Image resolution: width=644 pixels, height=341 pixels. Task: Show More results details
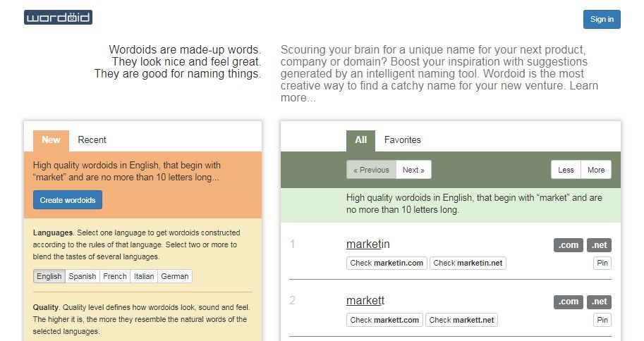click(x=596, y=170)
